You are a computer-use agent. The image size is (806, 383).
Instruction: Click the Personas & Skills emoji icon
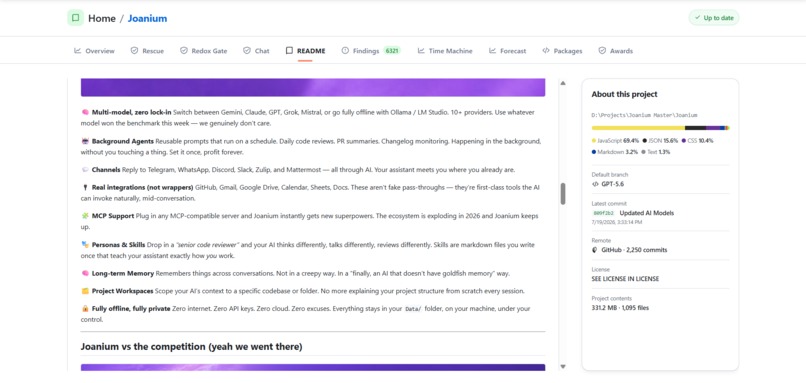[x=85, y=244]
